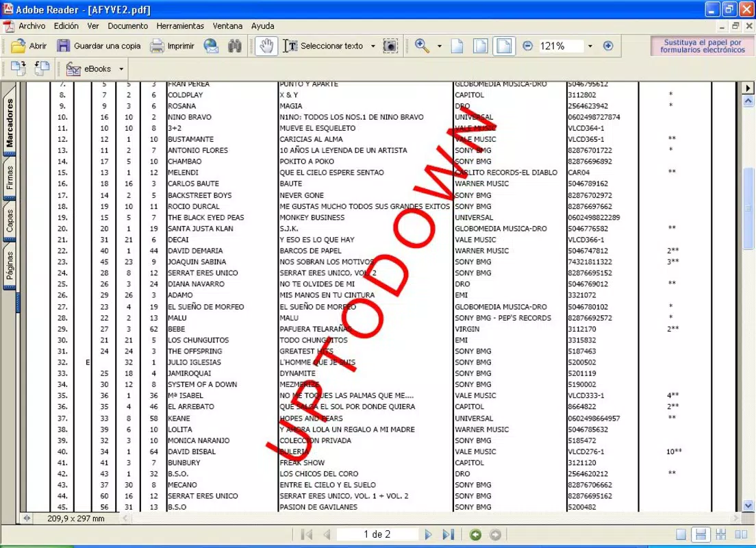
Task: Click DAVID BISBAL artist cell
Action: pyautogui.click(x=192, y=451)
